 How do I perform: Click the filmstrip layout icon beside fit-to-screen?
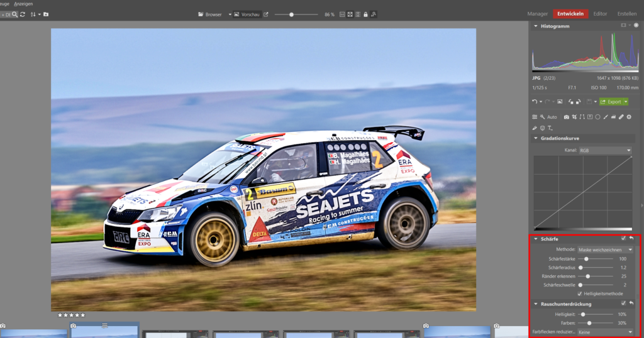tap(358, 14)
